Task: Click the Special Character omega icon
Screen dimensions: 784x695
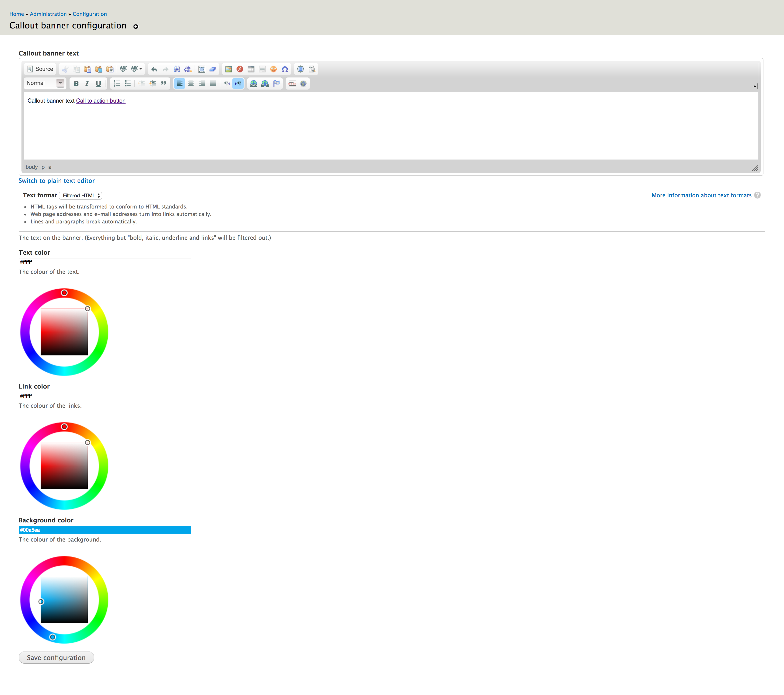Action: point(285,69)
